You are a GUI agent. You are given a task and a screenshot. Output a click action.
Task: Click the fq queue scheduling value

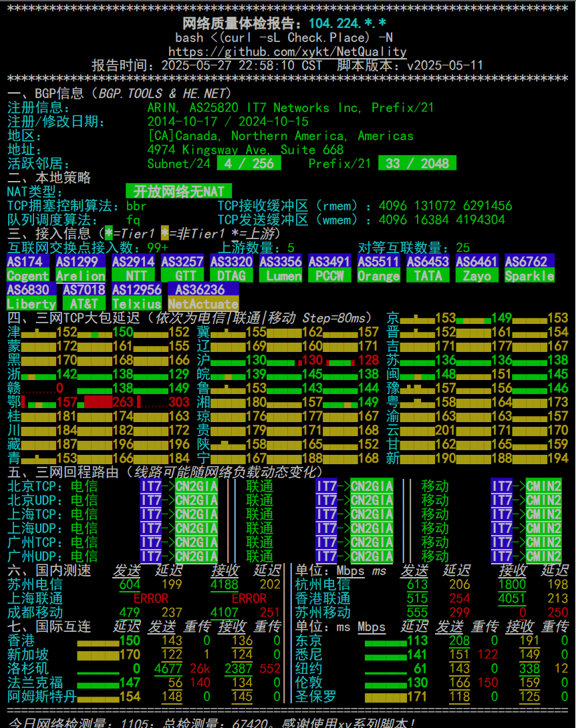[133, 220]
